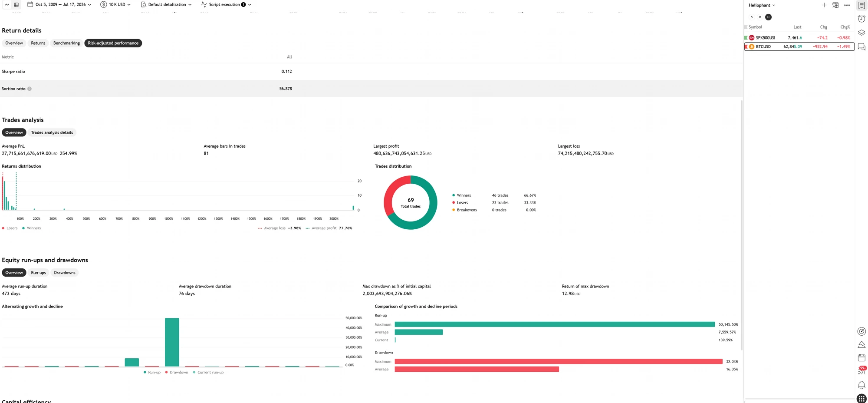Viewport: 868px width, 403px height.
Task: Open the products grid icon at sidebar bottom
Action: (x=861, y=399)
